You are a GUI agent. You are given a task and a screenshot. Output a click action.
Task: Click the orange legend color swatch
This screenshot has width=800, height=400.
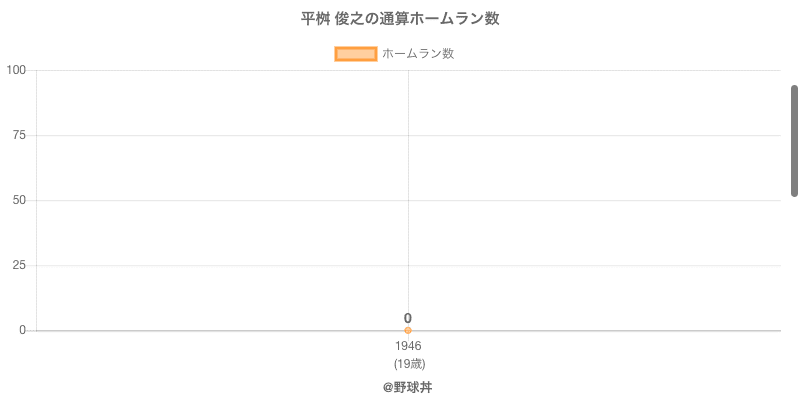(x=355, y=54)
